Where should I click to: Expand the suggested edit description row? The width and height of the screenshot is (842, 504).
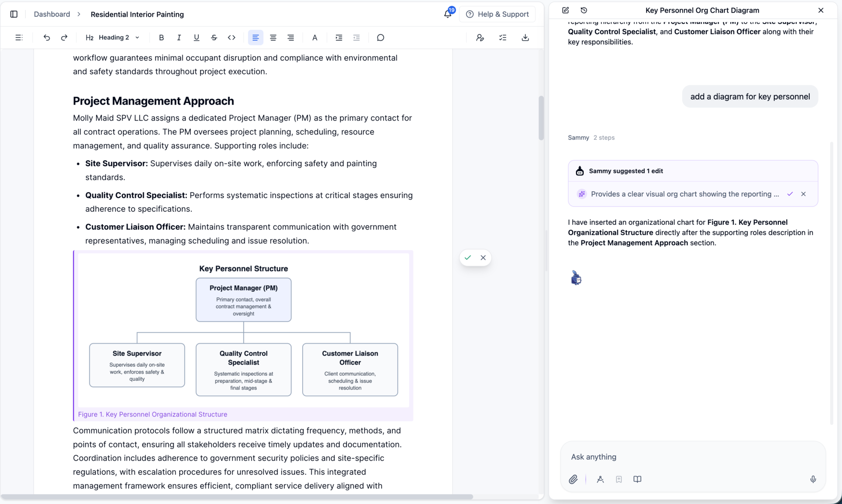point(685,194)
